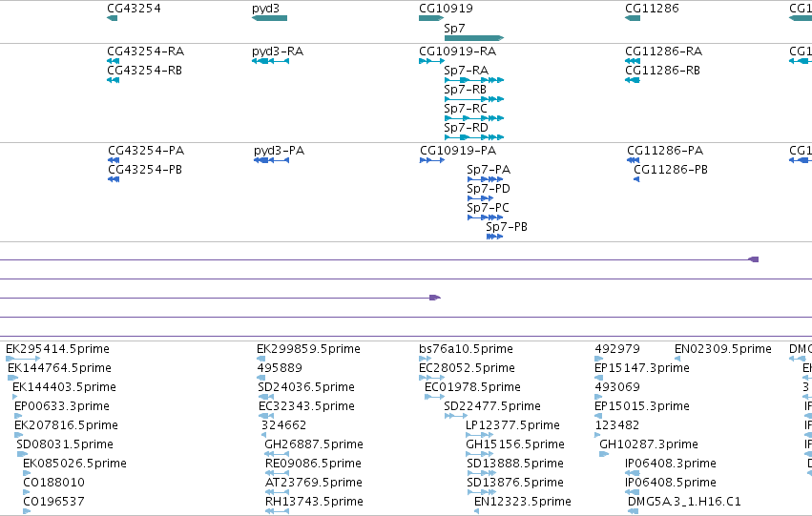The image size is (812, 516).
Task: Click transcript CG11286-RB
Action: 633,80
